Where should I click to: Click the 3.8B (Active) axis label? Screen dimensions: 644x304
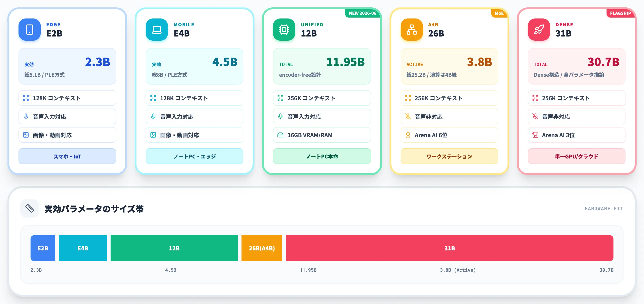coord(458,270)
